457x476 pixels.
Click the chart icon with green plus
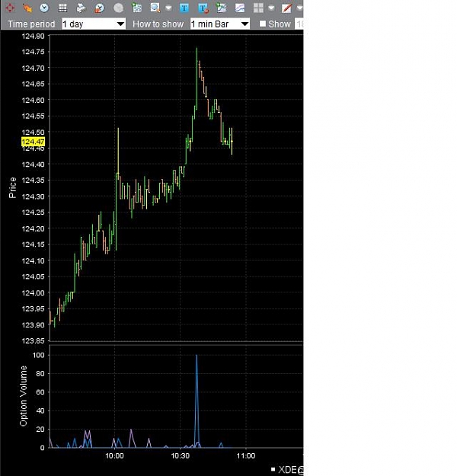221,8
